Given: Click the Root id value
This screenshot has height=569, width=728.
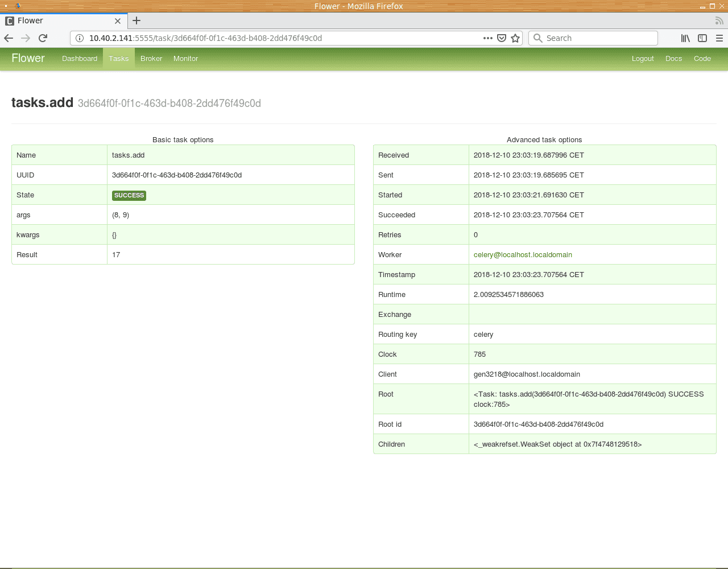Looking at the screenshot, I should tap(539, 424).
